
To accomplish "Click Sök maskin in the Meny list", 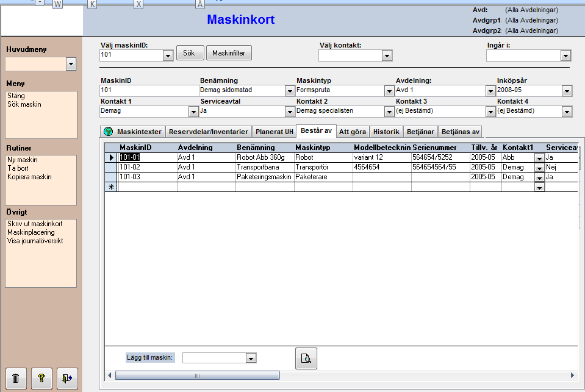I will point(24,104).
